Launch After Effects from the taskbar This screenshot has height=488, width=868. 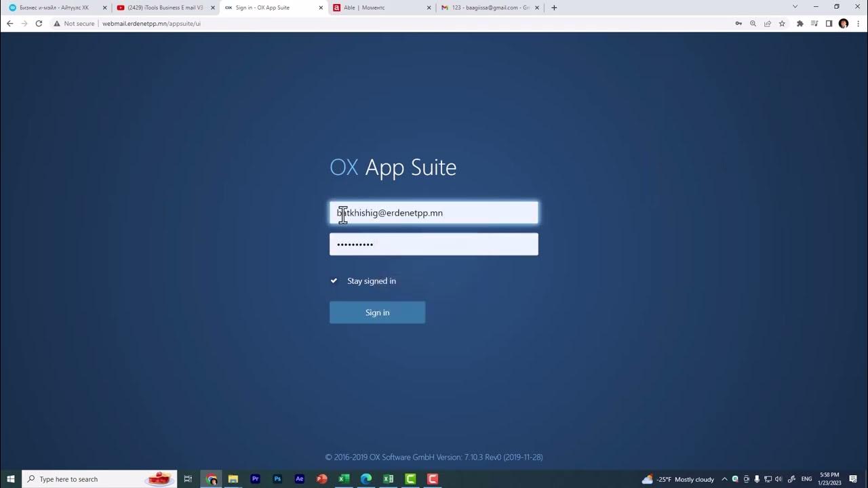tap(300, 479)
